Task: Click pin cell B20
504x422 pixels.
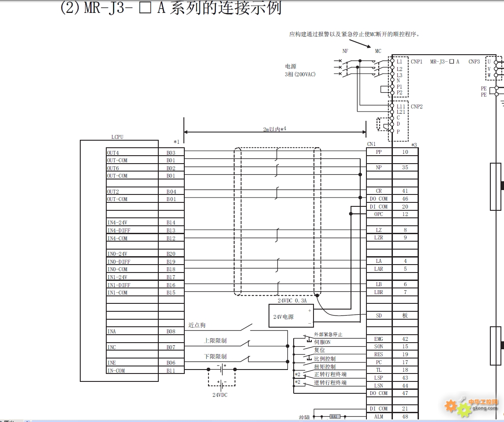Action: tap(171, 254)
